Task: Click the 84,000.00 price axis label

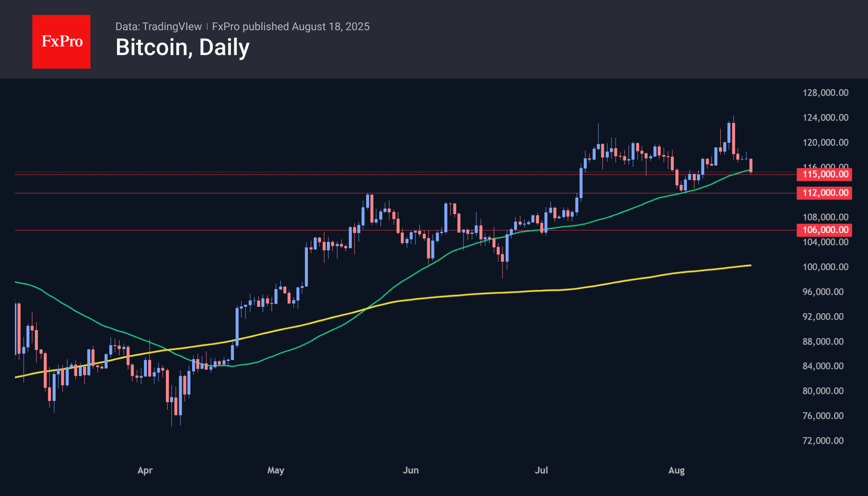Action: click(823, 366)
